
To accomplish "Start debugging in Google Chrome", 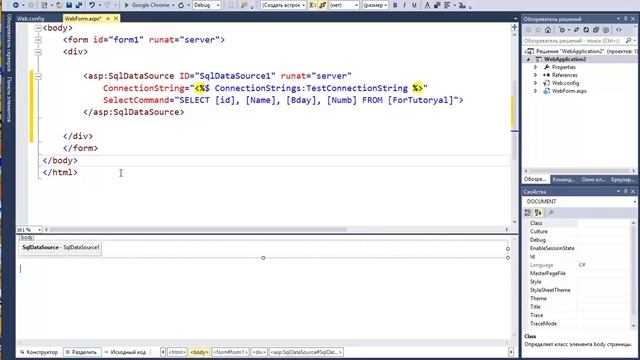I will 147,5.
